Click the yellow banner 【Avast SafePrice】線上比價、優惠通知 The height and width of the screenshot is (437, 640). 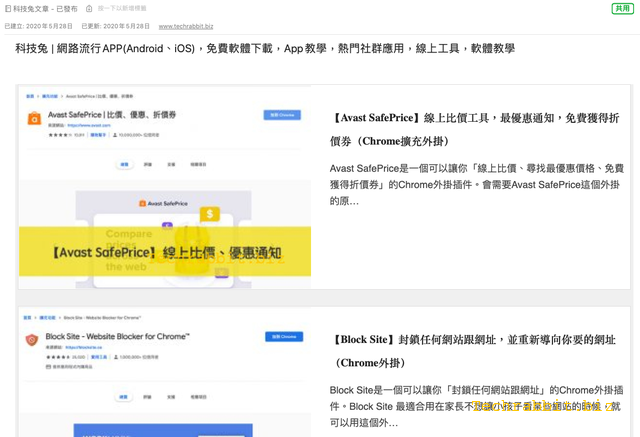pos(165,251)
